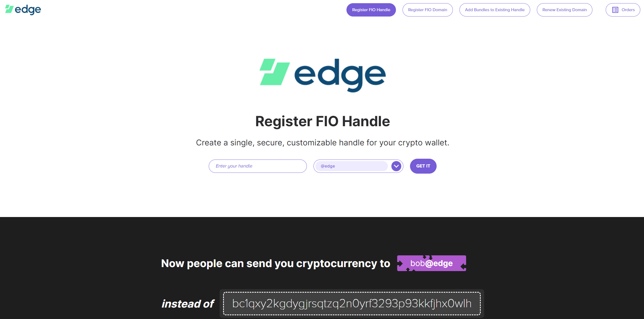Click the handle name input field
The width and height of the screenshot is (644, 319).
[257, 166]
